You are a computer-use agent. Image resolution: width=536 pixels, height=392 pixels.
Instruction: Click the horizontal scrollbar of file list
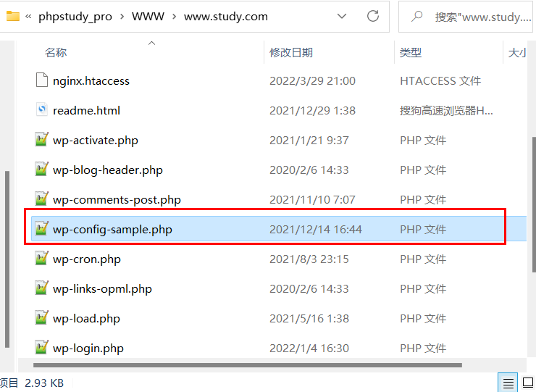[248, 365]
